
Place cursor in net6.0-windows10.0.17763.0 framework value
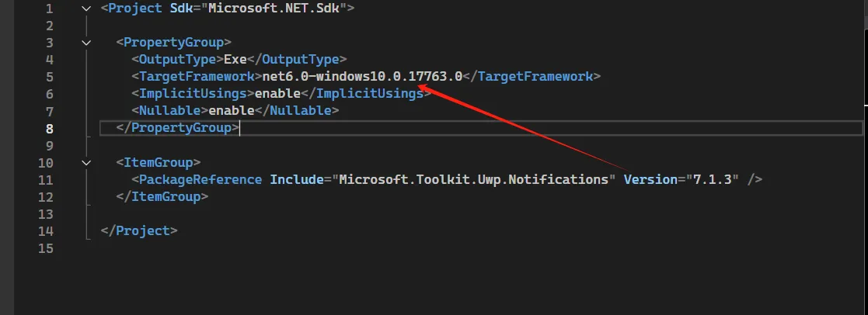tap(362, 77)
